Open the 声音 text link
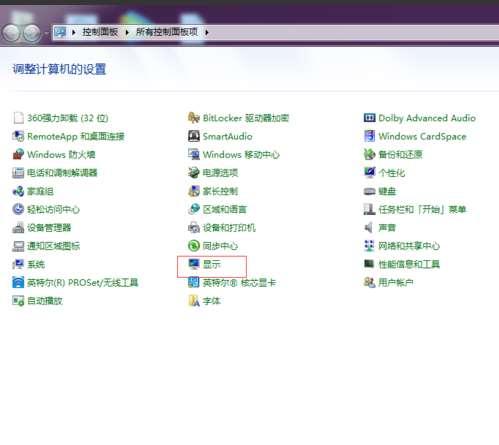The width and height of the screenshot is (499, 445). click(387, 228)
